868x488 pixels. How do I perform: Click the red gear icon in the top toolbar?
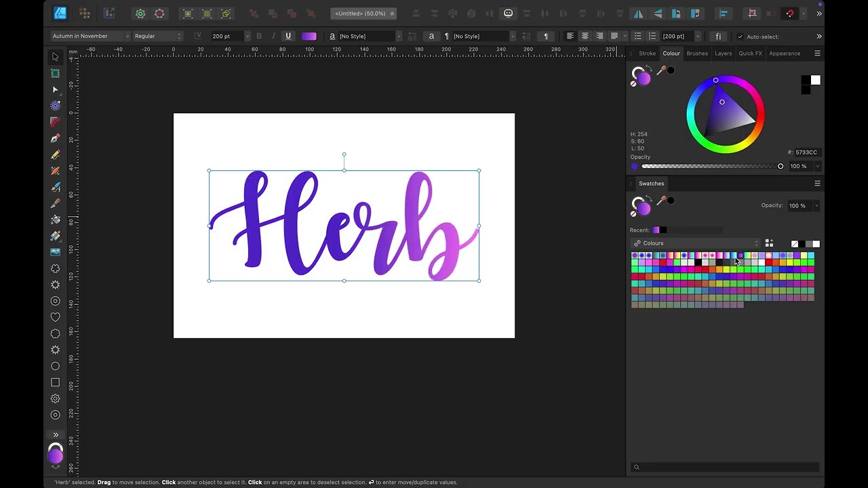coord(159,14)
